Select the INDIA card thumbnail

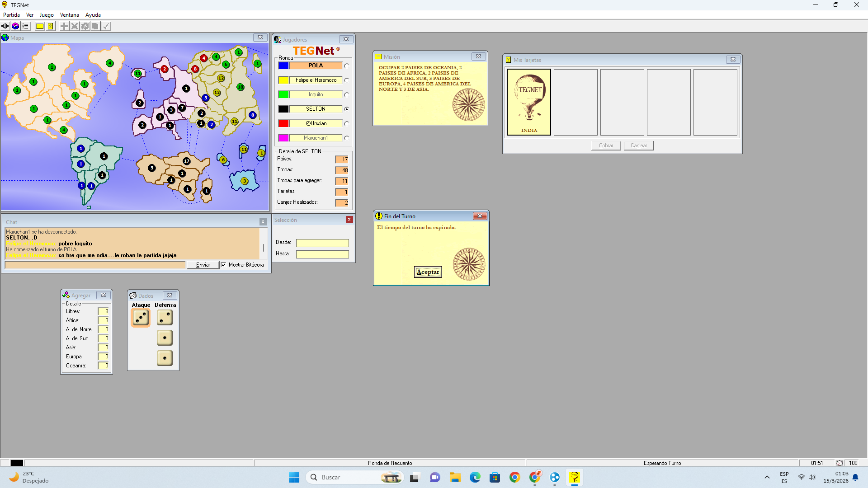528,102
